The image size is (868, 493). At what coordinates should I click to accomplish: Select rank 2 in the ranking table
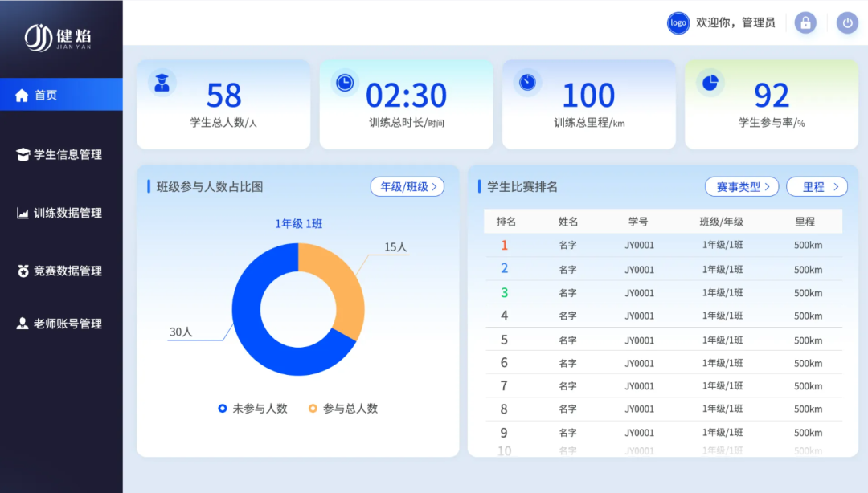(504, 268)
